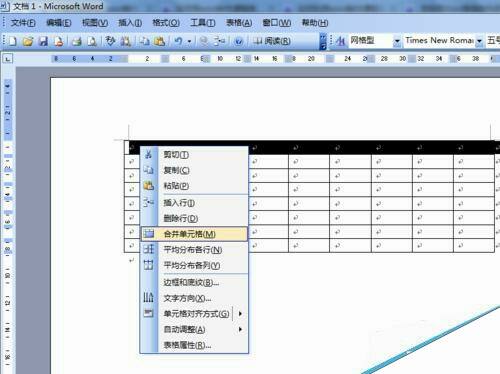The width and height of the screenshot is (500, 374).
Task: Click the New blank document icon
Action: coord(13,41)
